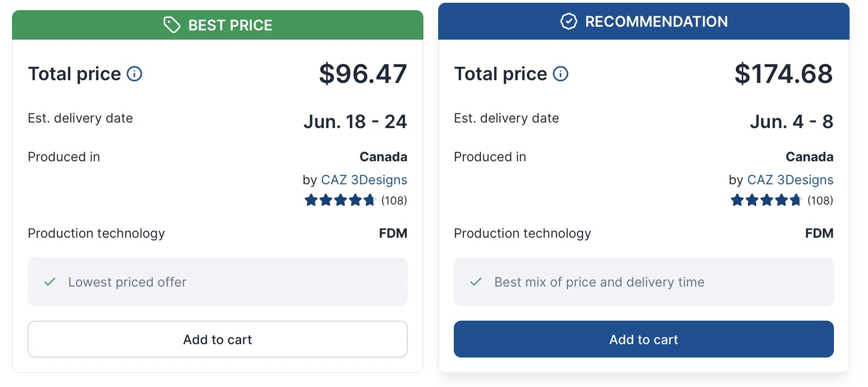Select the green BEST PRICE header banner
This screenshot has height=387, width=868.
pyautogui.click(x=218, y=25)
